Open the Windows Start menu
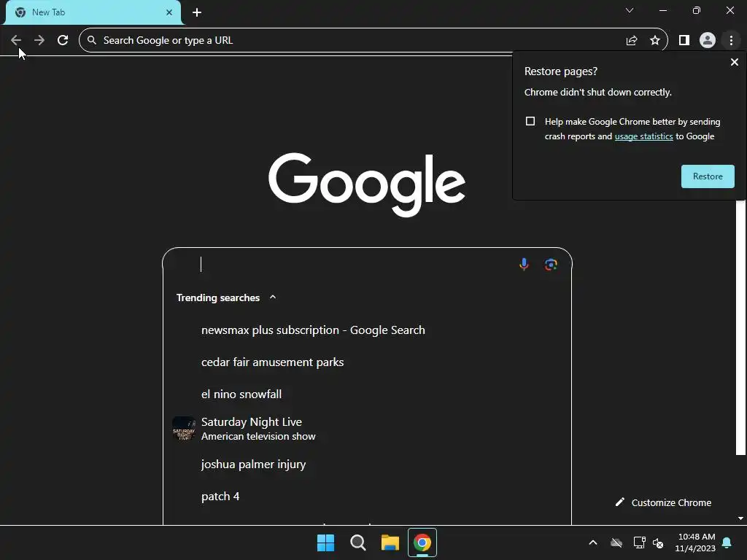The height and width of the screenshot is (560, 747). [x=325, y=542]
